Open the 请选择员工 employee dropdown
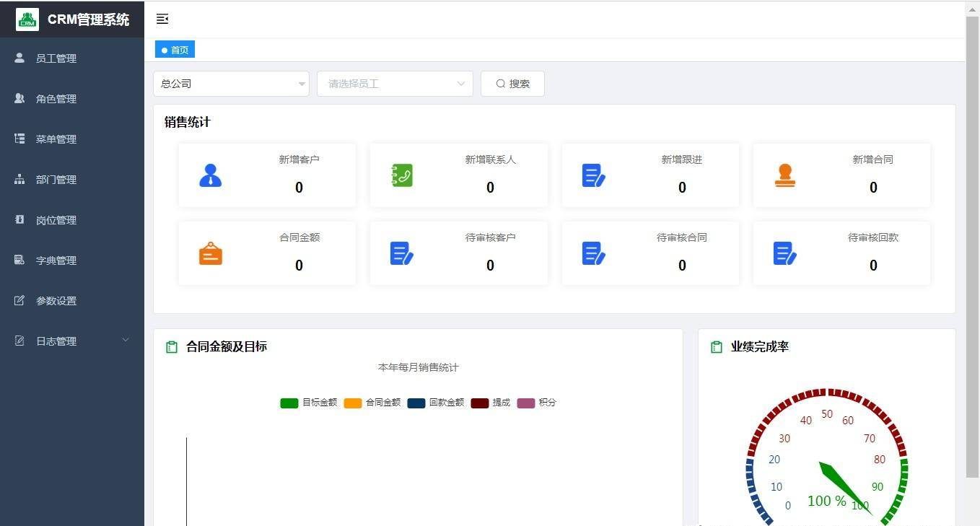This screenshot has height=526, width=980. point(395,84)
